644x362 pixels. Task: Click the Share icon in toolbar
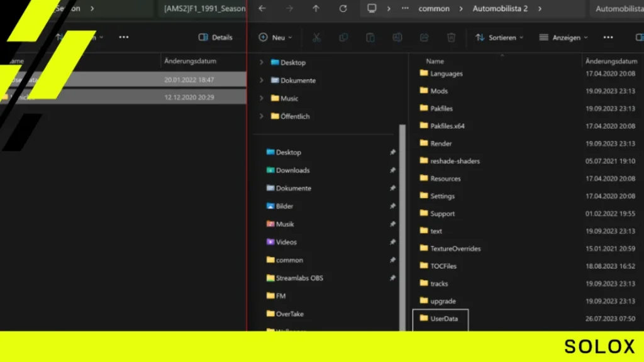tap(424, 37)
